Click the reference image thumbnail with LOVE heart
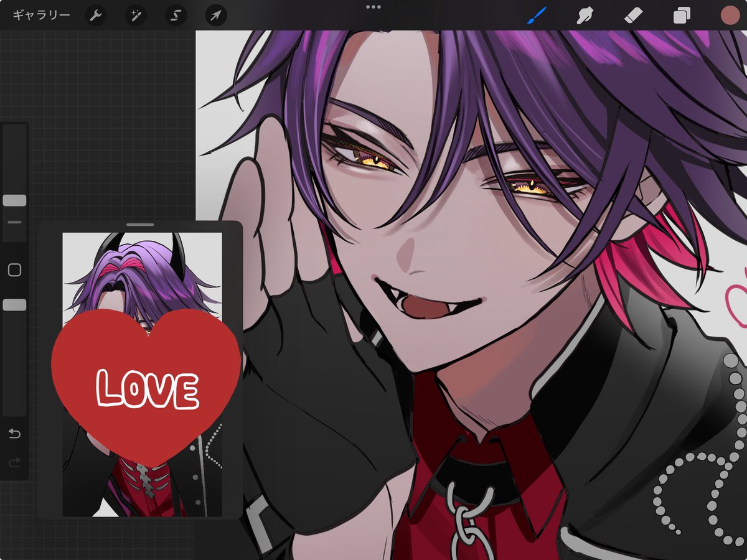This screenshot has height=560, width=747. [143, 375]
